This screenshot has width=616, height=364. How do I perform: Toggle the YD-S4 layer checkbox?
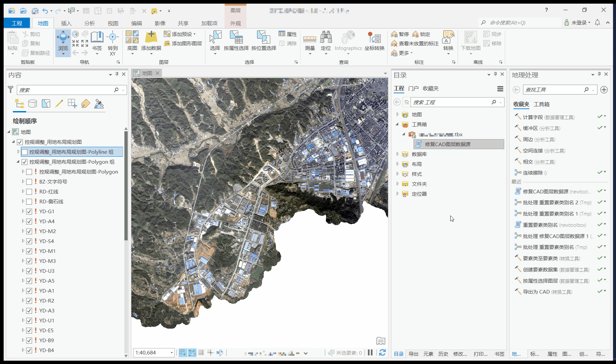[x=29, y=241]
